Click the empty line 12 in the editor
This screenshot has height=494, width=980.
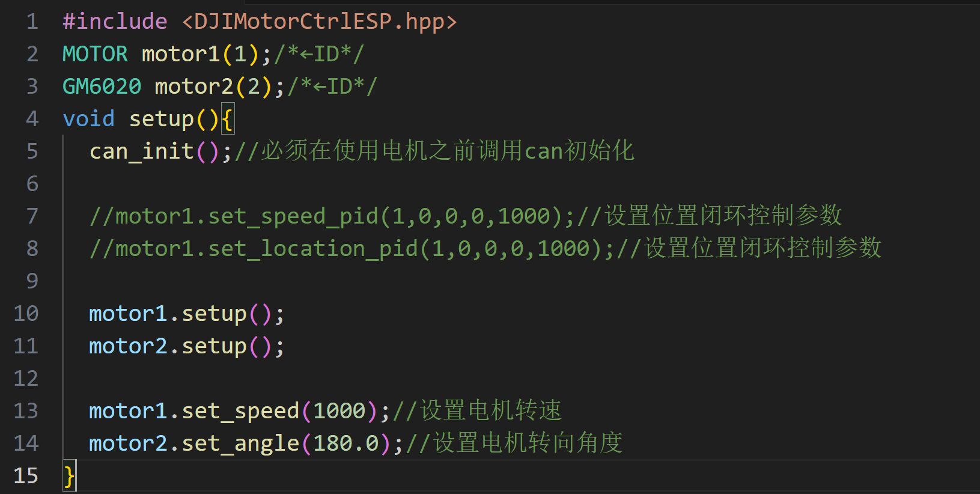click(520, 379)
